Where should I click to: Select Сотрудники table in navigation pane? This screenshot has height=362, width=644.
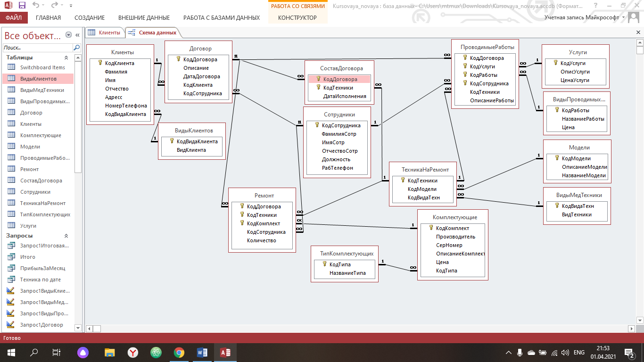point(38,192)
